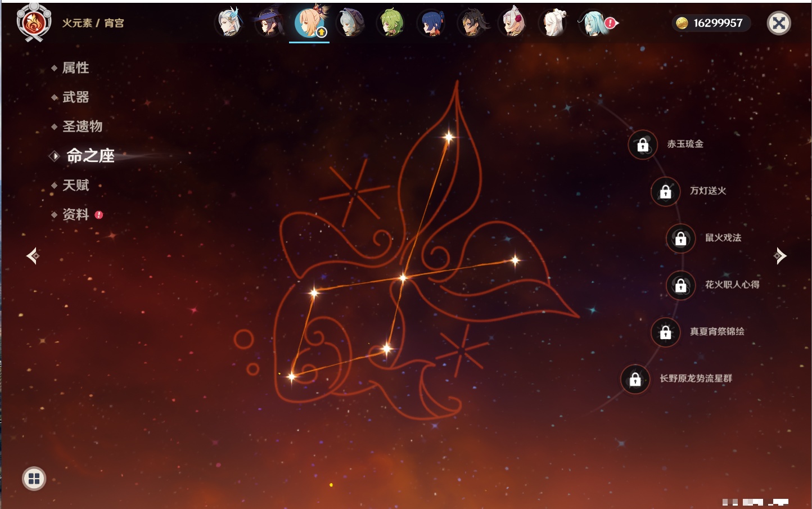Image resolution: width=812 pixels, height=509 pixels.
Task: Select the 鼠火戏法 constellation name
Action: tap(723, 237)
